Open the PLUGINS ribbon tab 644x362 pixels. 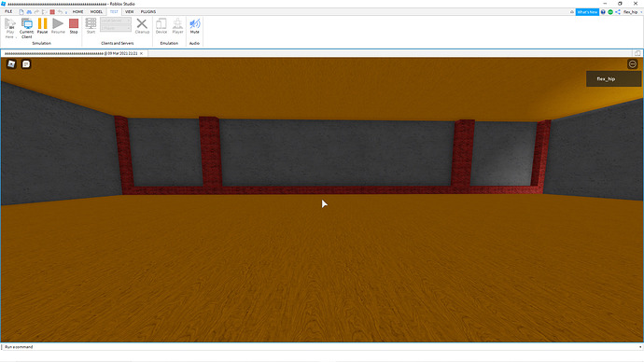(148, 12)
